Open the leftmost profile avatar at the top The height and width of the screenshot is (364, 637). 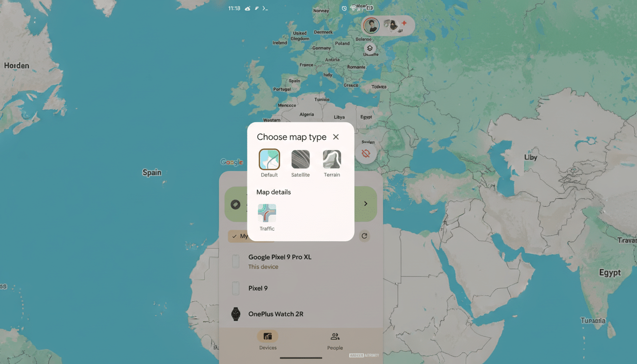click(x=371, y=26)
